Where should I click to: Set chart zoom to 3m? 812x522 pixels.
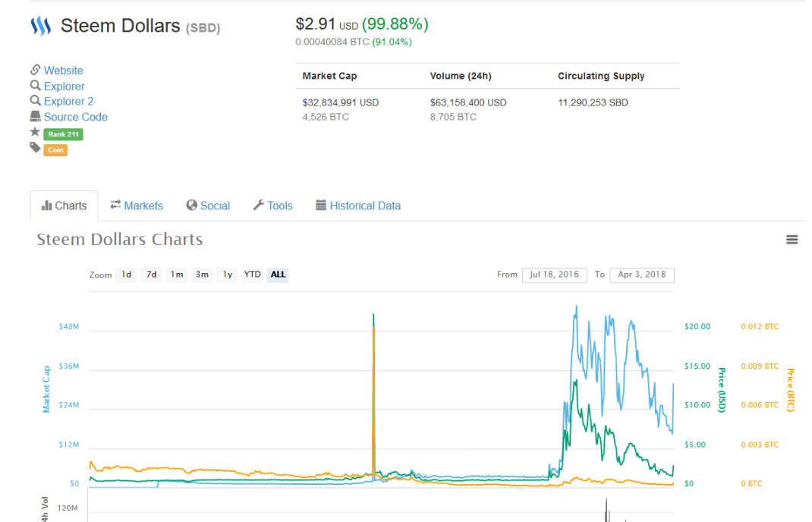pos(202,275)
